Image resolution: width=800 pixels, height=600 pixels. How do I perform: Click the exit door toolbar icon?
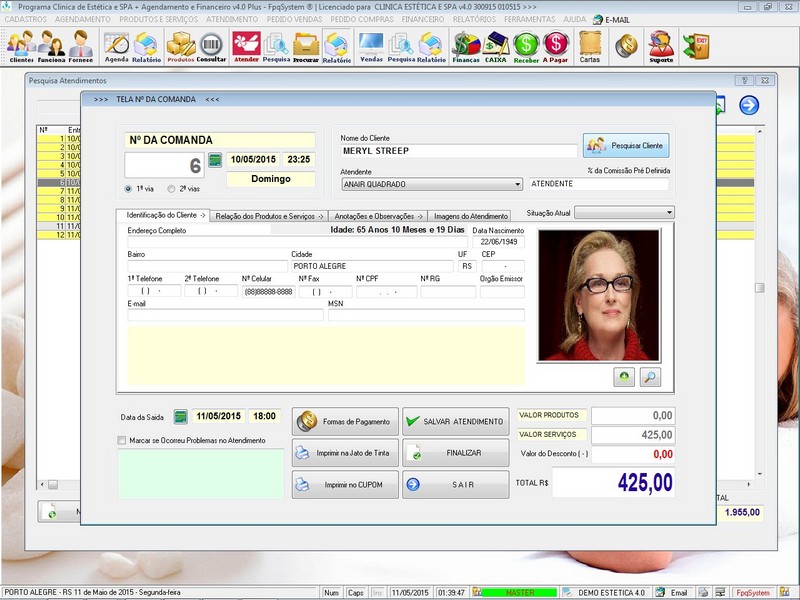point(696,46)
